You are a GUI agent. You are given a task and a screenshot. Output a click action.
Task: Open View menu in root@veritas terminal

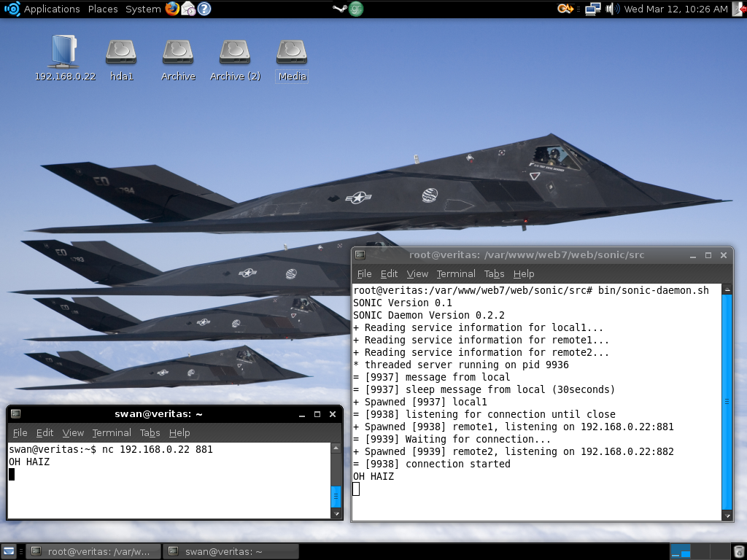click(417, 274)
